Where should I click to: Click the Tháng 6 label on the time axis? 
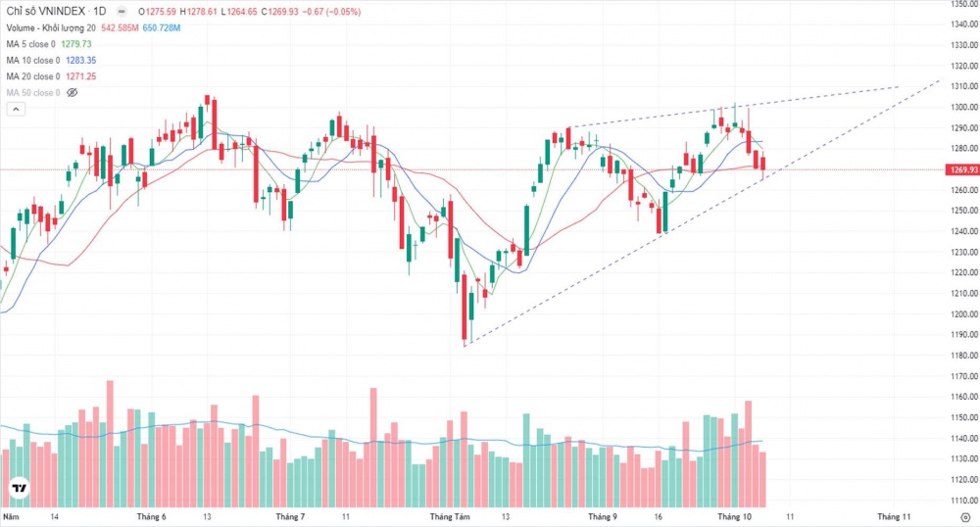pyautogui.click(x=151, y=516)
